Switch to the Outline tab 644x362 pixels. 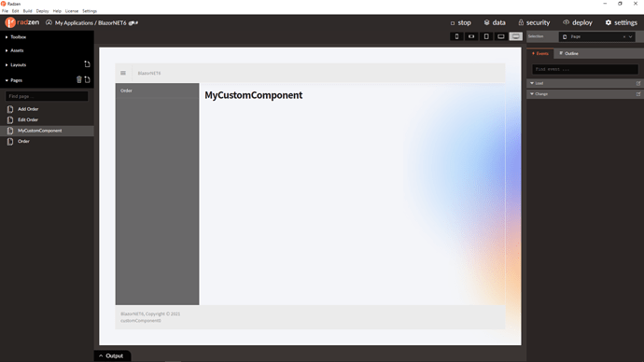point(568,53)
